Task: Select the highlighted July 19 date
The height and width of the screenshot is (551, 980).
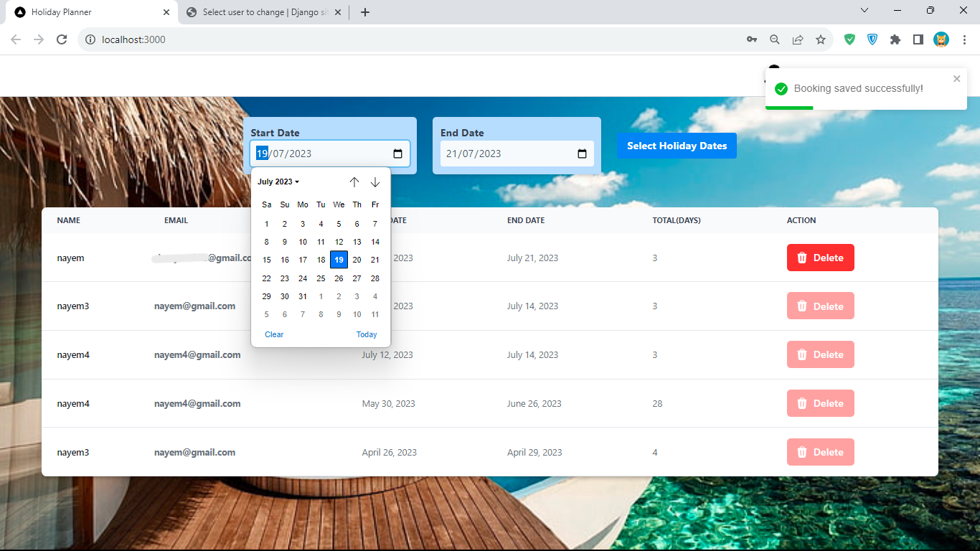Action: [x=339, y=260]
